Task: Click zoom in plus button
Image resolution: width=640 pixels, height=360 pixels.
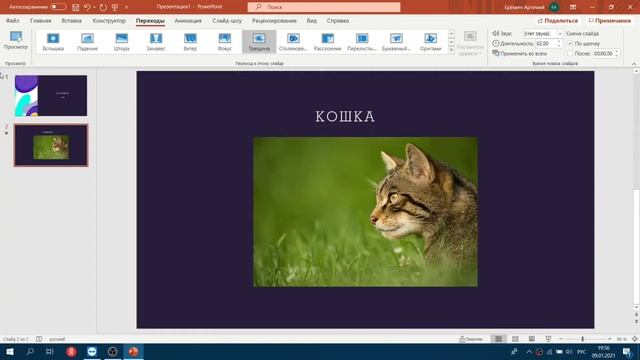Action: (x=609, y=339)
